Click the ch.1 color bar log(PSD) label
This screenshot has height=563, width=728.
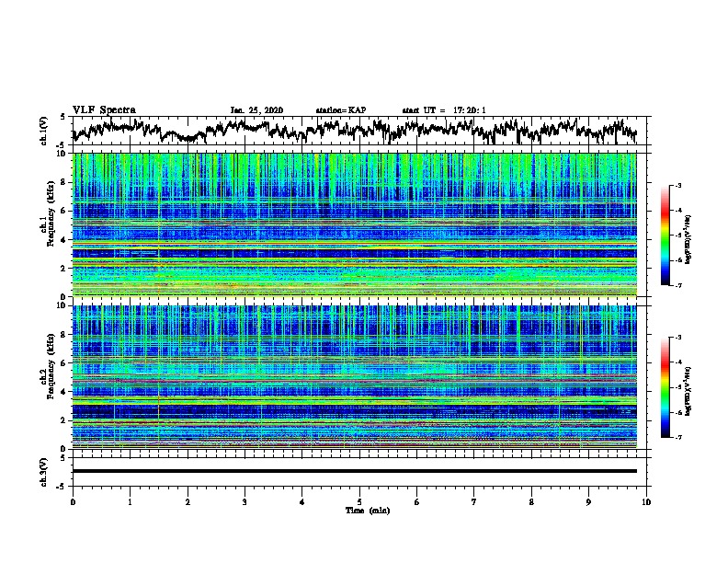point(688,239)
